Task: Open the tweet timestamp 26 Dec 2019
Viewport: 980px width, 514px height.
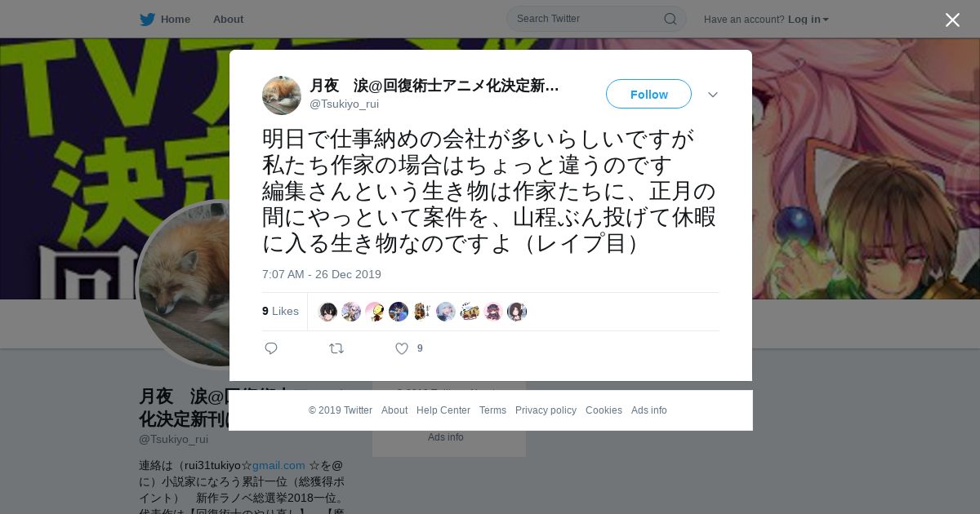Action: [x=322, y=274]
